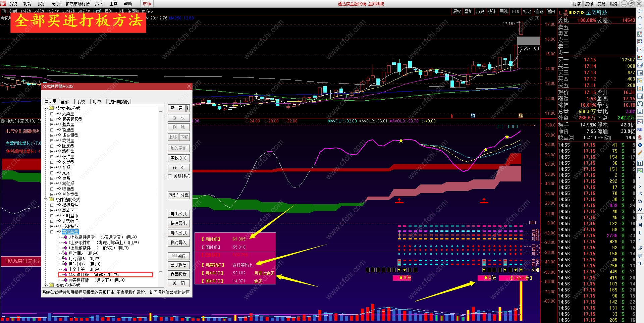Screen dimensions: 644x323
Task: Collapse the 其他类型 node under 条件选股公式
Action: [52, 232]
